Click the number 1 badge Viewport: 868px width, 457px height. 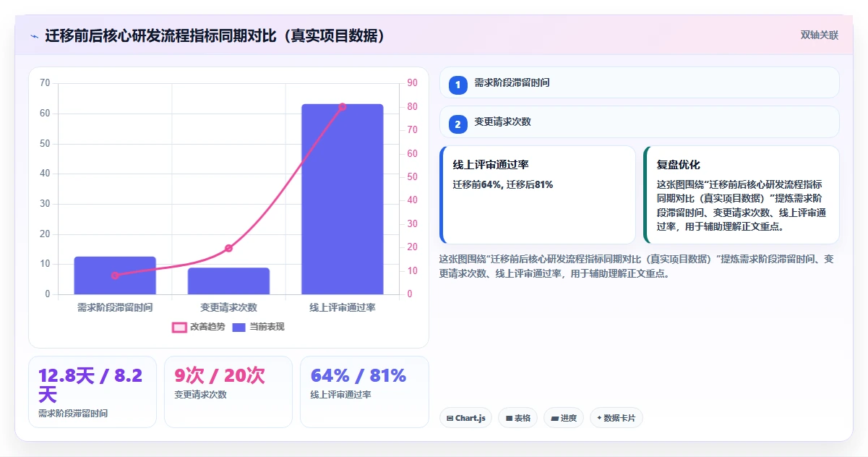point(457,85)
